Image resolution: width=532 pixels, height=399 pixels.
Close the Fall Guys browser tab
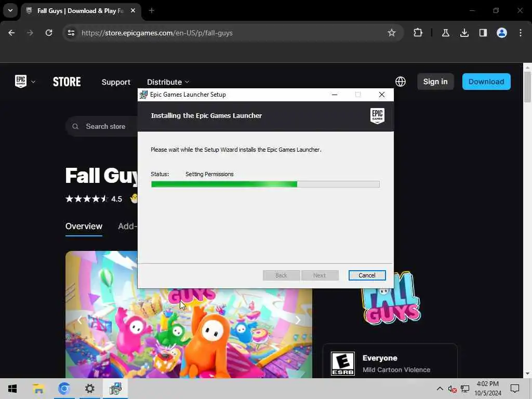[x=133, y=10]
